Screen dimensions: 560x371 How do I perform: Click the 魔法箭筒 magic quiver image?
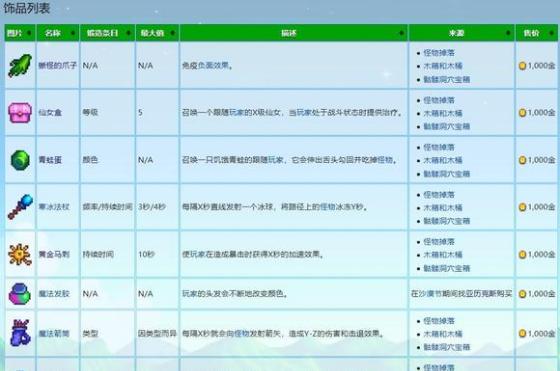point(20,333)
